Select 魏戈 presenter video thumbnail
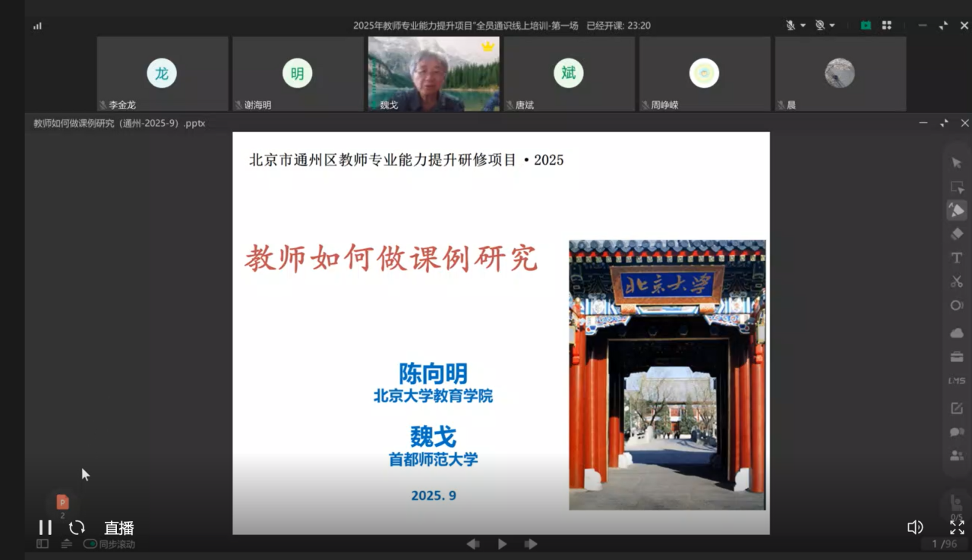972x560 pixels. 434,74
